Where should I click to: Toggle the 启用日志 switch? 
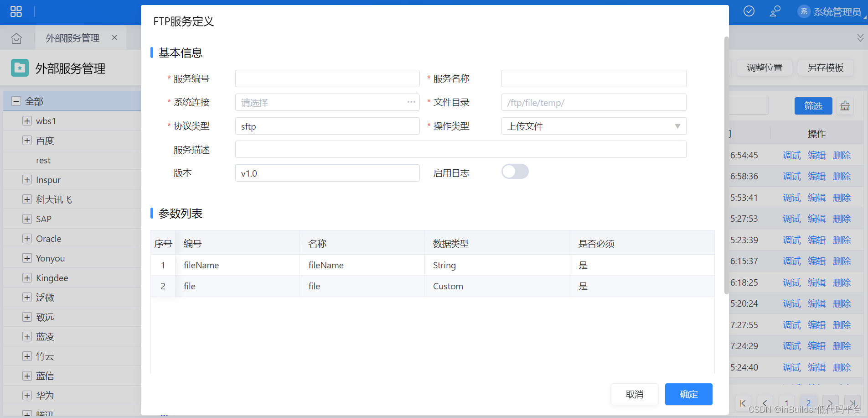[x=515, y=172]
